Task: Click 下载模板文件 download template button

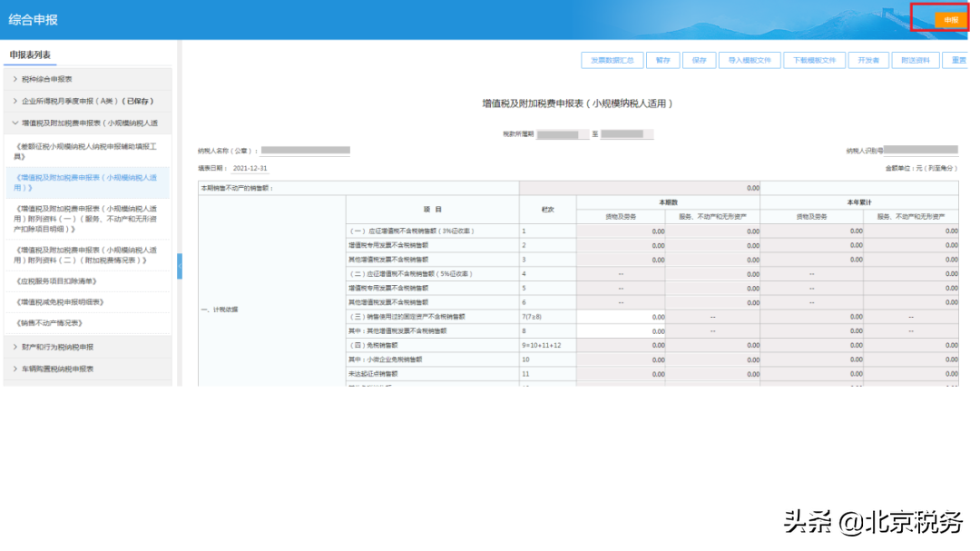Action: (x=814, y=61)
